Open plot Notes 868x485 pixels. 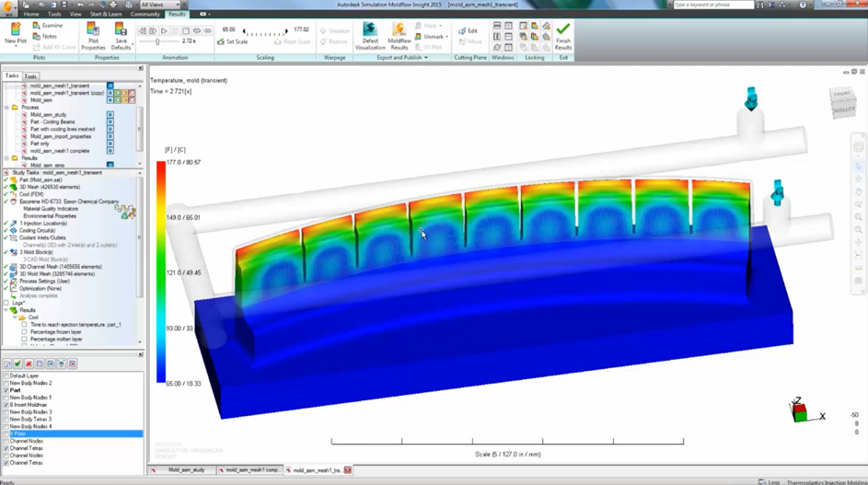(x=45, y=36)
